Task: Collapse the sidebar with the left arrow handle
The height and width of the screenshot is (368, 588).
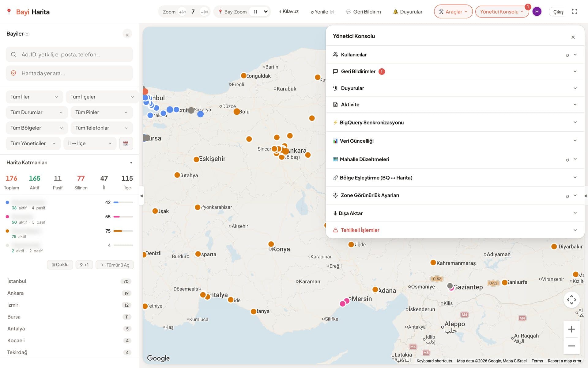Action: click(x=141, y=196)
